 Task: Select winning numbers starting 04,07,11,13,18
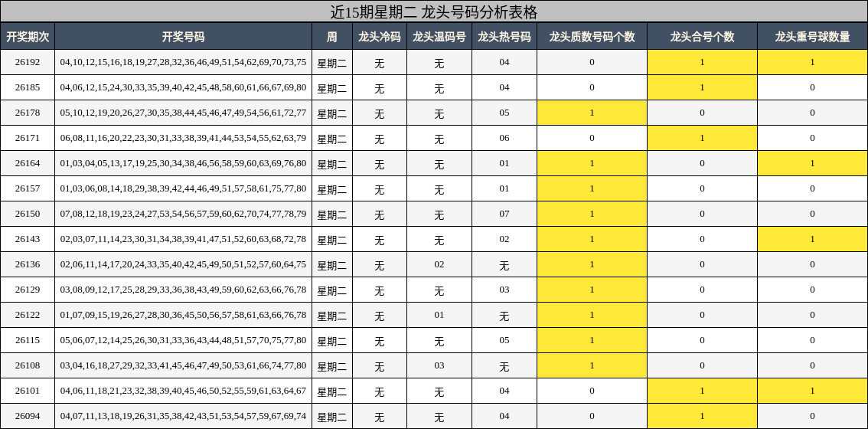(x=183, y=416)
